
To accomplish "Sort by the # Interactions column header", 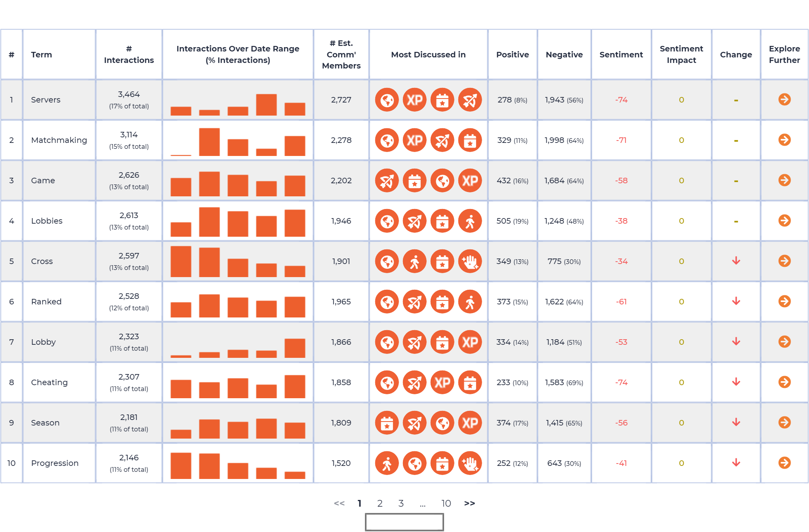I will [129, 54].
